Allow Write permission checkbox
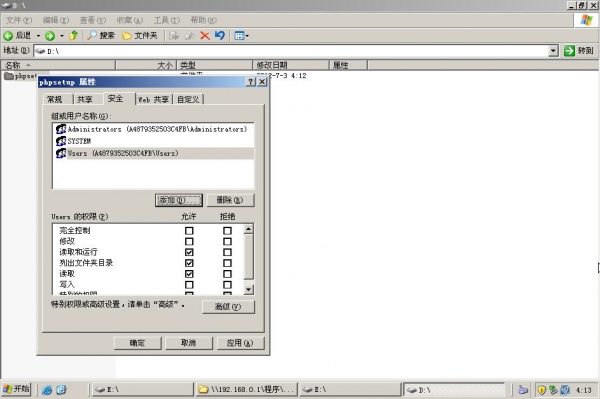The width and height of the screenshot is (600, 399). (x=189, y=285)
